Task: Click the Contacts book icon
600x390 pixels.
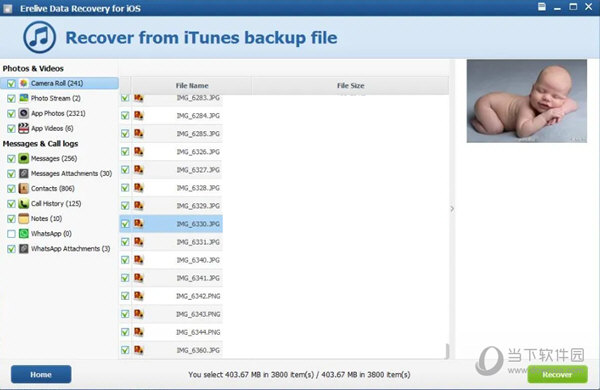Action: [x=24, y=188]
